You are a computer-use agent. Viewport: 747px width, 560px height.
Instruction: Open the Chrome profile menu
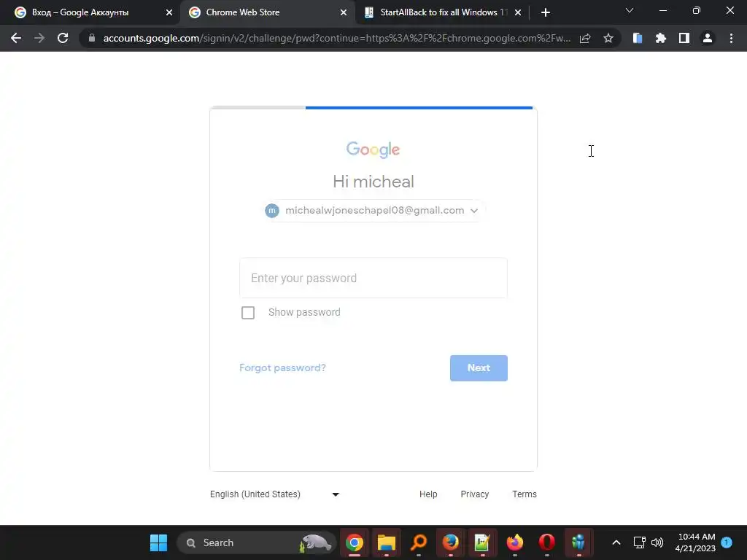point(708,38)
